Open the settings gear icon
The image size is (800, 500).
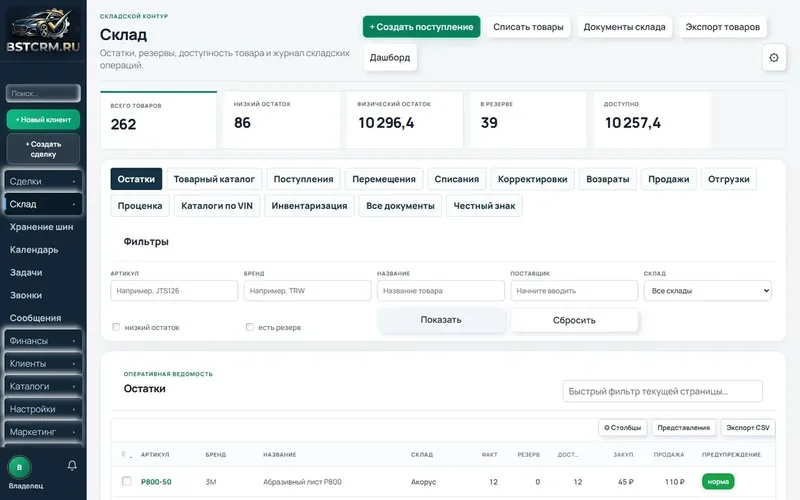pos(773,58)
